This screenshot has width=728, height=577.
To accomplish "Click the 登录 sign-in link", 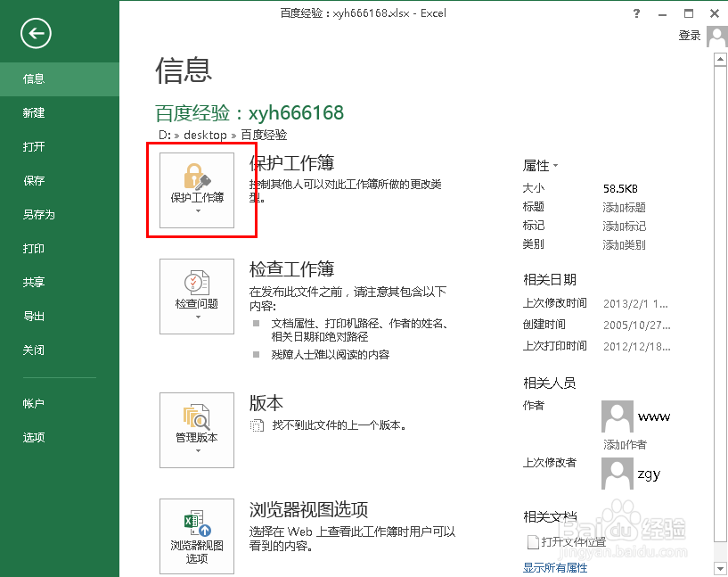I will [689, 36].
